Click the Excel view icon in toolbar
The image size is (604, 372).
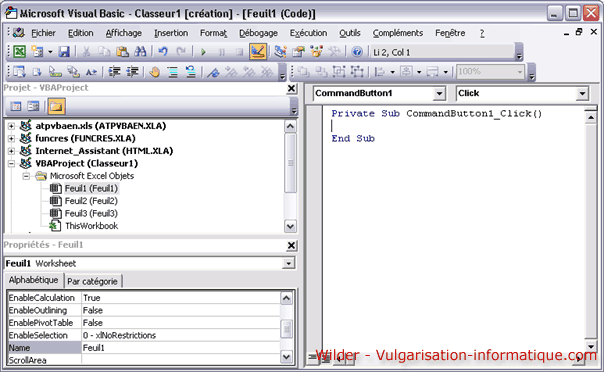[19, 52]
